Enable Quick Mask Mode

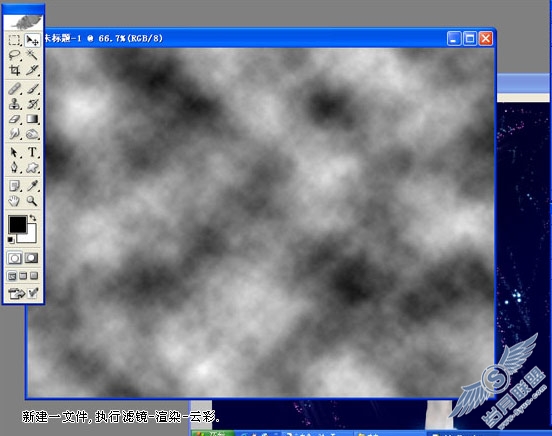point(31,258)
